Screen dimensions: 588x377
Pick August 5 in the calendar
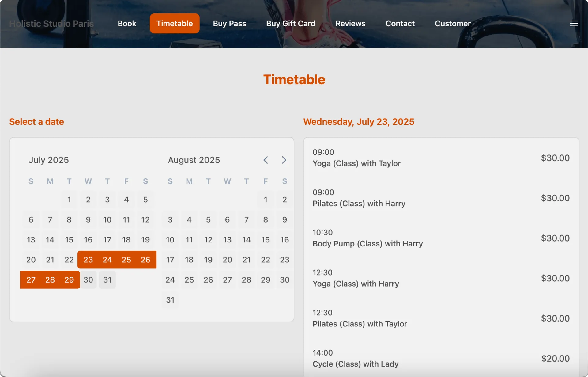click(208, 219)
